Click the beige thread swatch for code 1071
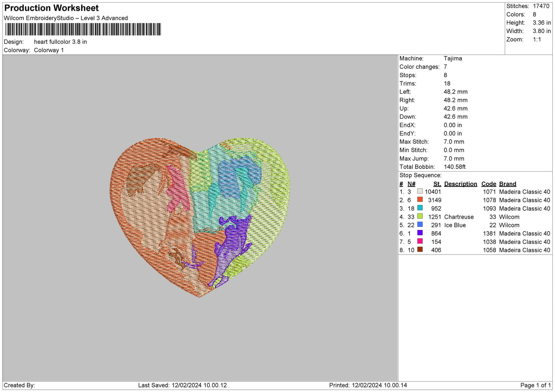This screenshot has height=392, width=555. [420, 191]
